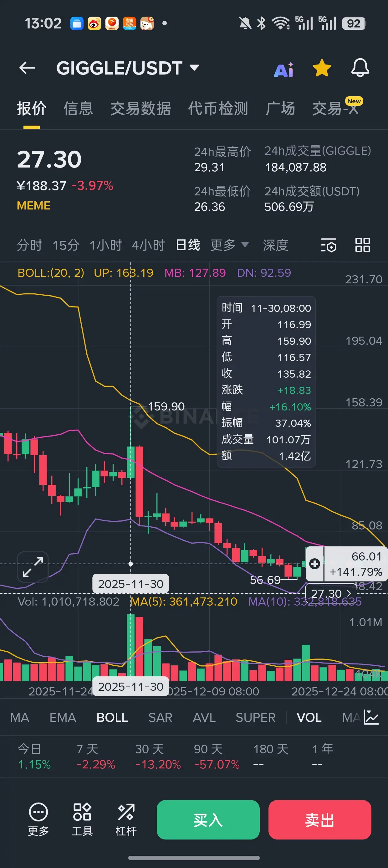Screen dimensions: 388x868
Task: Open the 交易-X tab
Action: point(335,108)
